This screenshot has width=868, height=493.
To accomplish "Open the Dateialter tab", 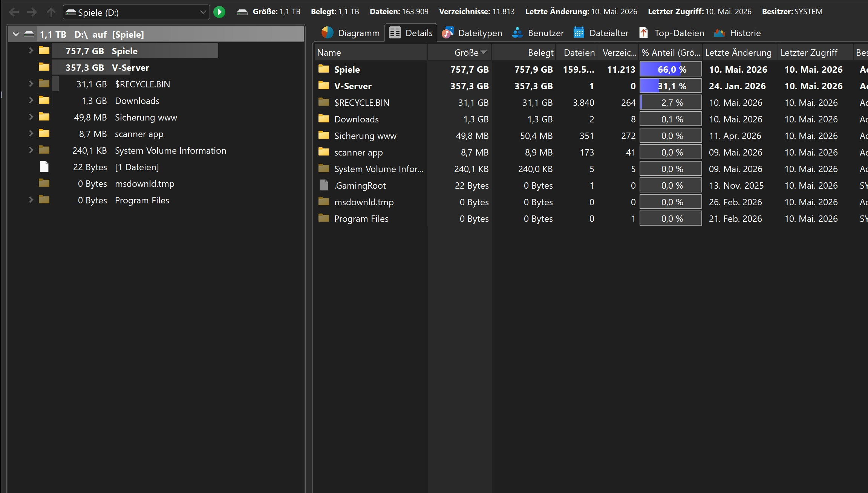I will point(601,33).
